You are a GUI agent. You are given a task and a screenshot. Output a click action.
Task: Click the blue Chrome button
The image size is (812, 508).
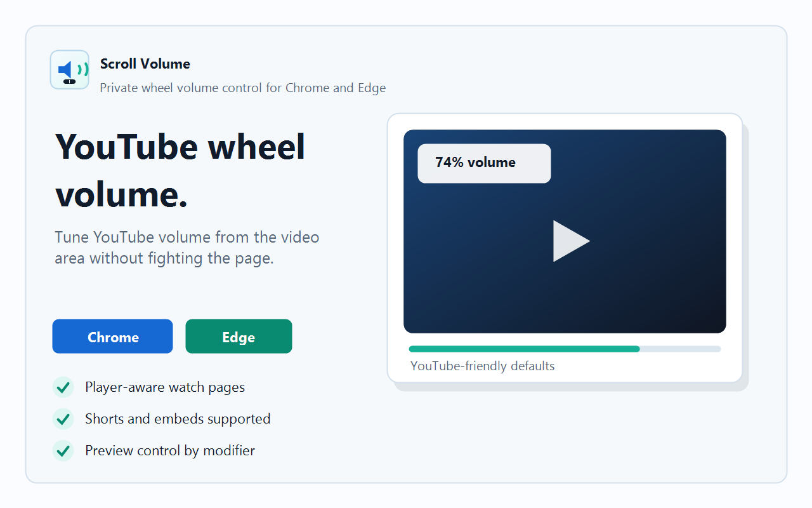click(112, 337)
